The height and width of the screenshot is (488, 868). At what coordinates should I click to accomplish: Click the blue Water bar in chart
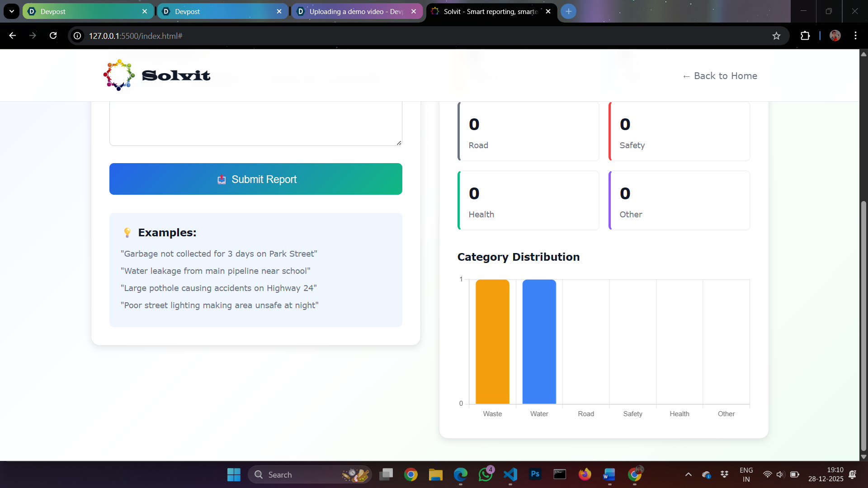539,342
